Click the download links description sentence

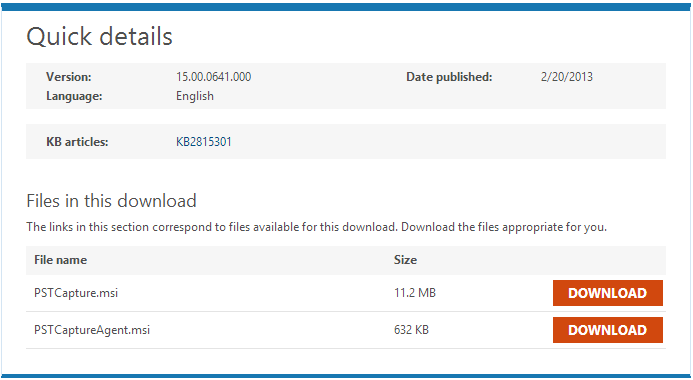point(316,227)
